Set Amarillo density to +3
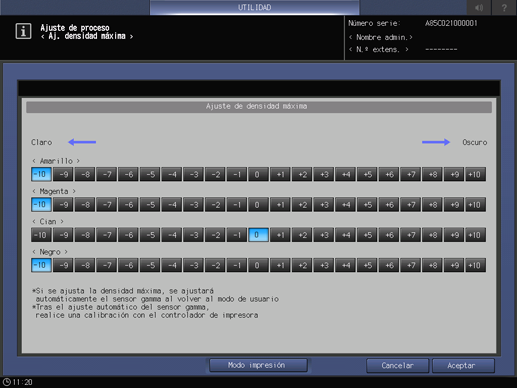Screen dimensions: 517x388 [324, 174]
